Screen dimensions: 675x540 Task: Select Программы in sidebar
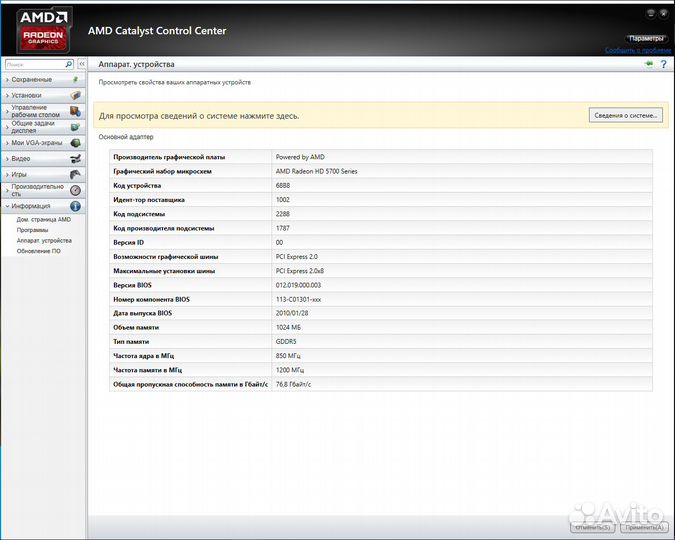pyautogui.click(x=32, y=230)
